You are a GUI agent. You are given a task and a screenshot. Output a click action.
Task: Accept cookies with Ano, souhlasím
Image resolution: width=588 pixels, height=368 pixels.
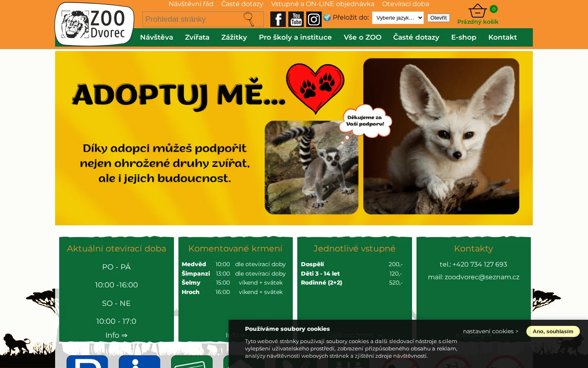(x=553, y=331)
